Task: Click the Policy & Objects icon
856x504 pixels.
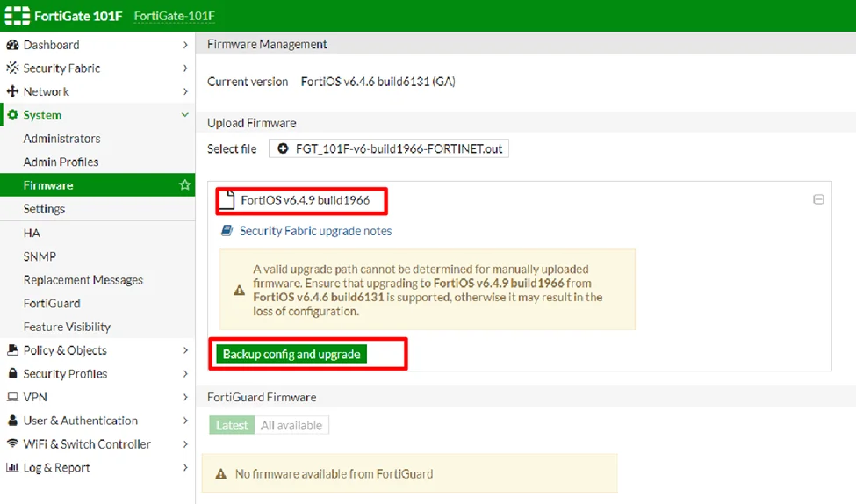Action: click(x=12, y=350)
